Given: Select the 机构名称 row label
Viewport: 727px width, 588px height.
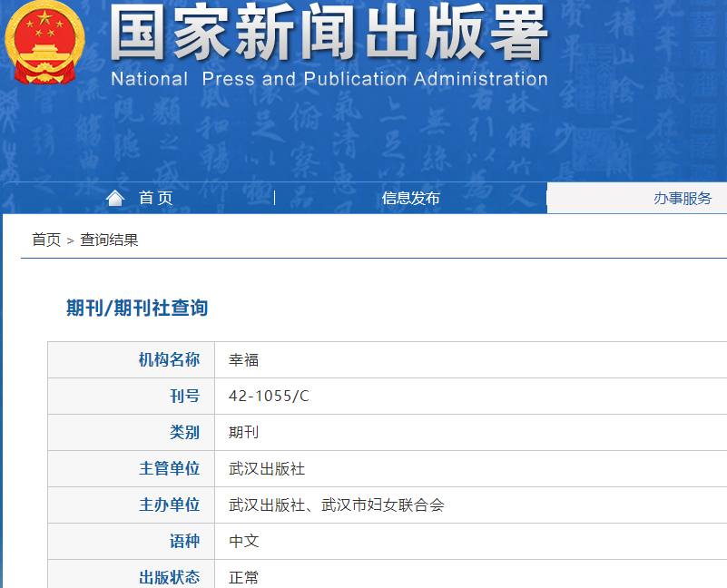Looking at the screenshot, I should click(169, 360).
